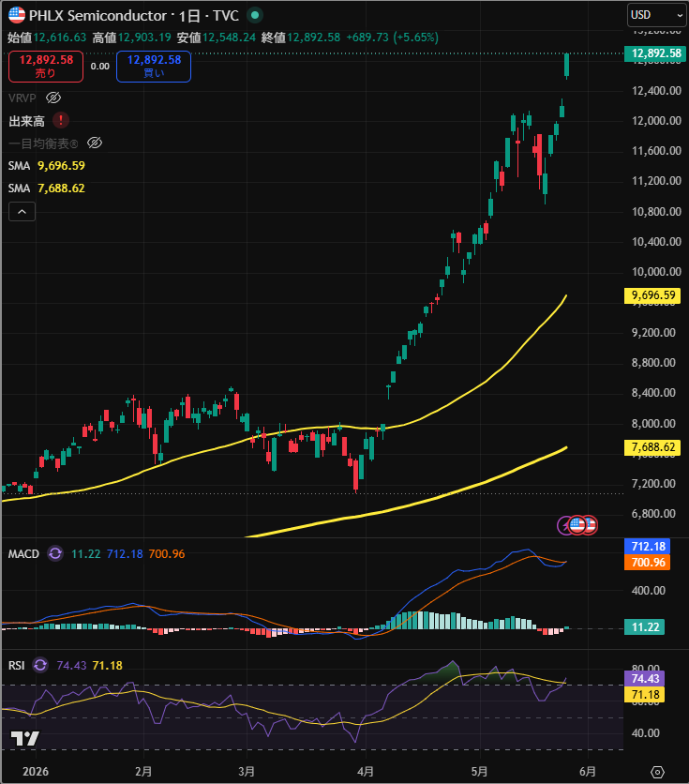The image size is (689, 784).
Task: Select the first SMA 9,696.59 legend
Action: click(47, 165)
